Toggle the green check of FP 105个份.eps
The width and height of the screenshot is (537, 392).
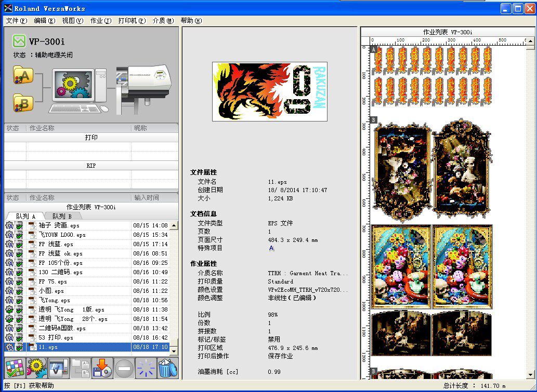tap(20, 263)
